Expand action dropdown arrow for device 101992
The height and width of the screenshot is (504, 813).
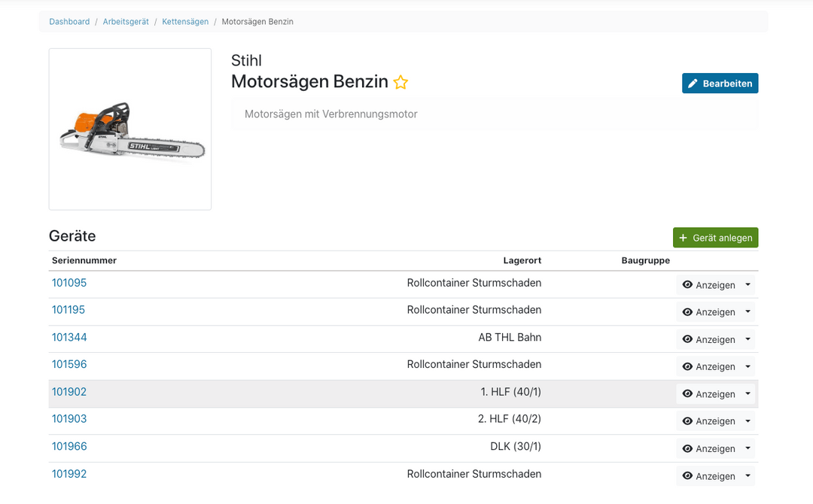(x=748, y=475)
